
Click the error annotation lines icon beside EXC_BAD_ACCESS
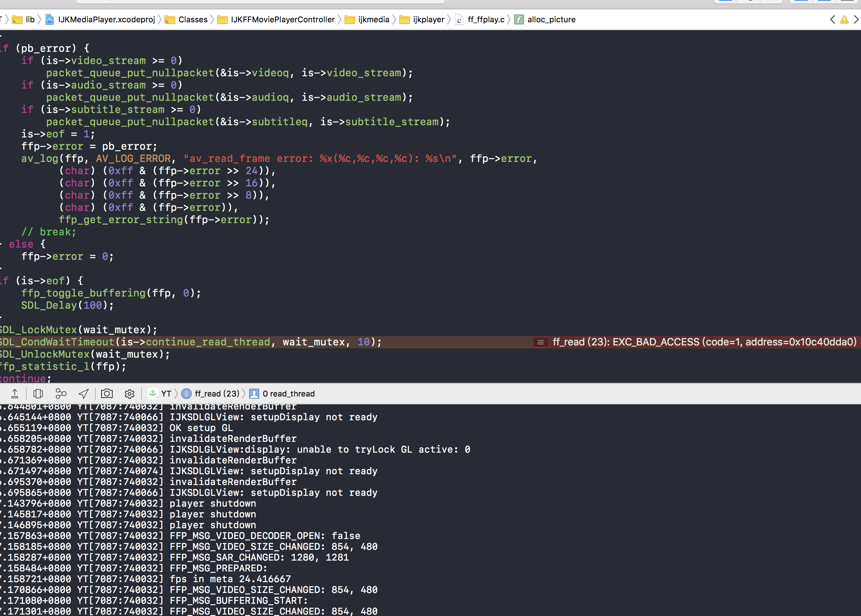point(541,342)
